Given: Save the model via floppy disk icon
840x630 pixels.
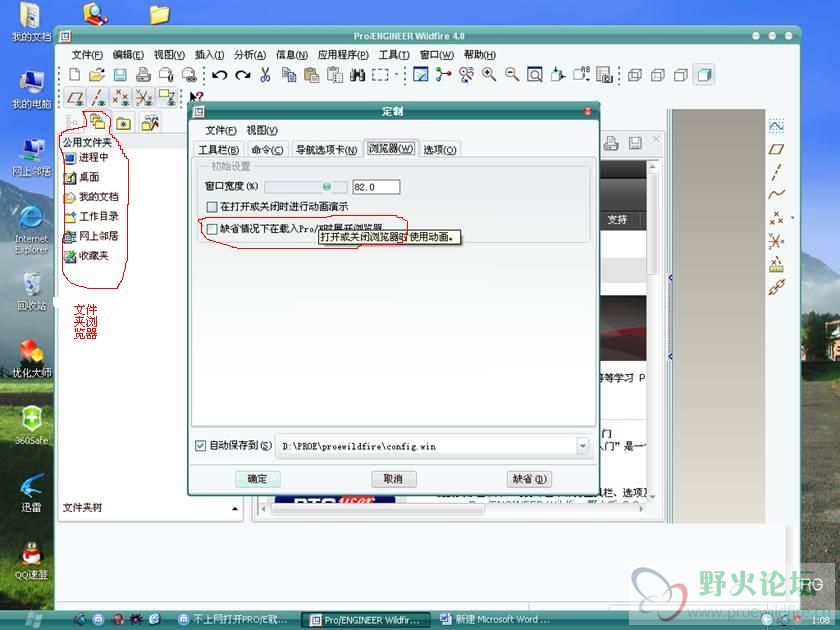Looking at the screenshot, I should point(120,75).
